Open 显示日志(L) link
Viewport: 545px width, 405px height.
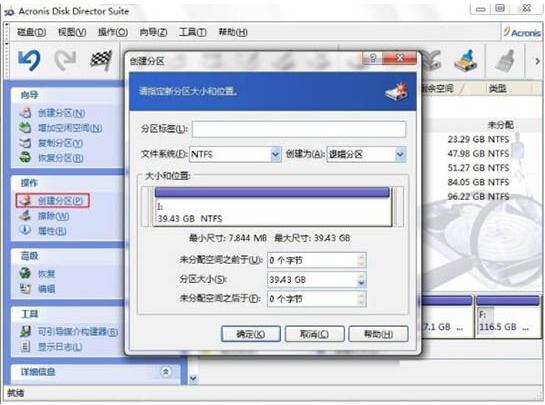tap(60, 347)
